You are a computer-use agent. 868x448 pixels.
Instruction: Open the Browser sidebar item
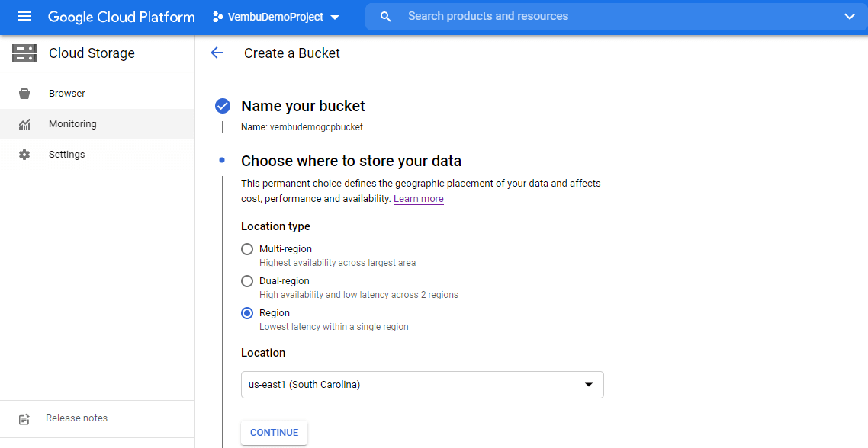pyautogui.click(x=97, y=94)
